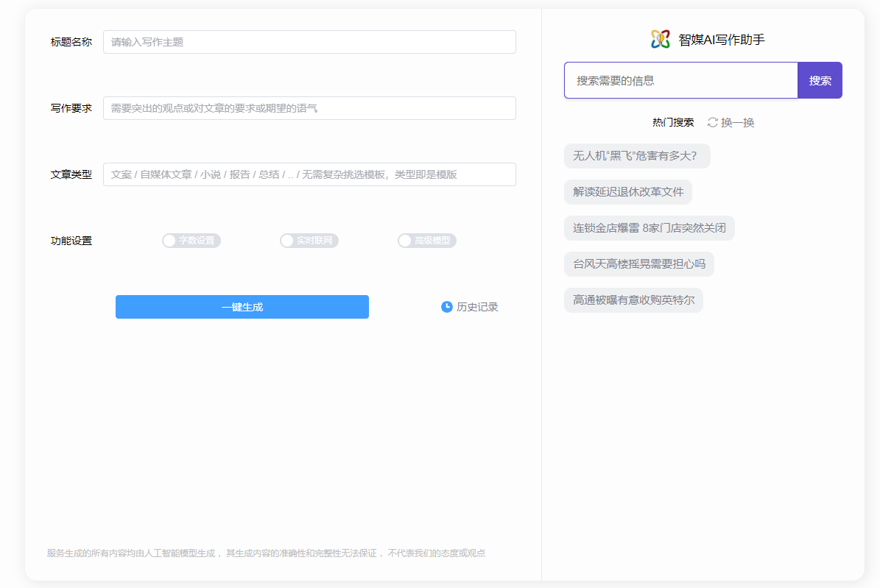The image size is (880, 588).
Task: Click the circle knob on the 高级模型 switch
Action: [x=404, y=241]
